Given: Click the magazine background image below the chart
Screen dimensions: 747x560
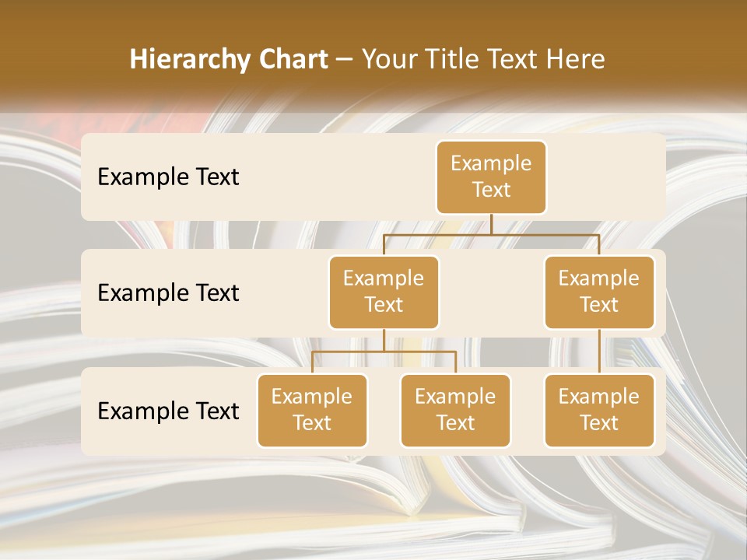Looking at the screenshot, I should pyautogui.click(x=373, y=506).
